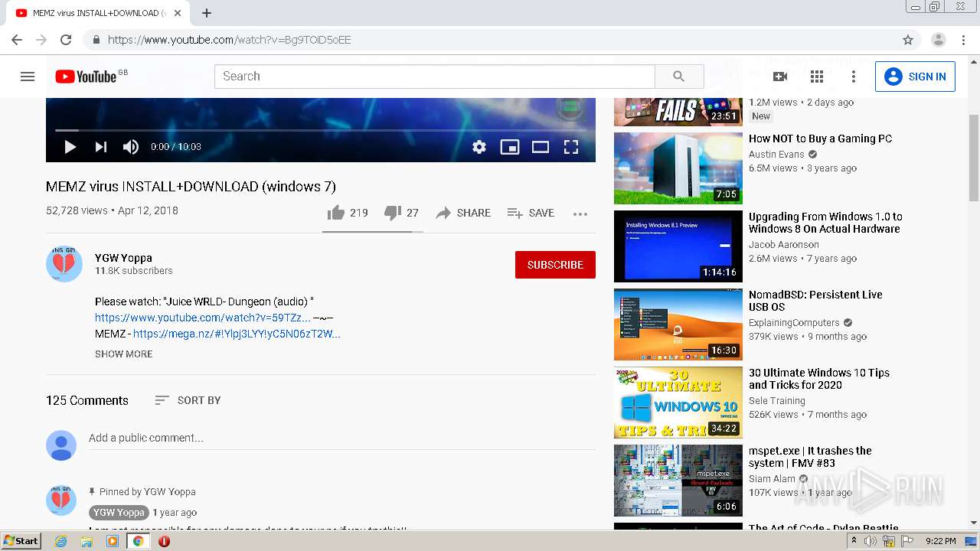Open the FAILS video thumbnail
Image resolution: width=980 pixels, height=551 pixels.
[678, 112]
